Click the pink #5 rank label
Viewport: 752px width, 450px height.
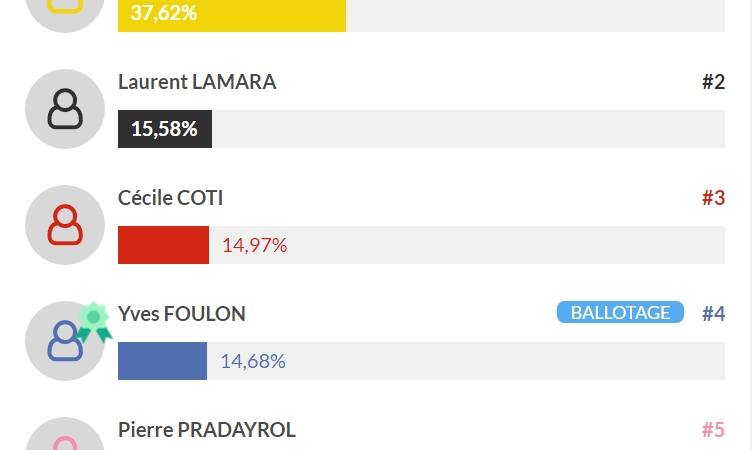click(713, 430)
